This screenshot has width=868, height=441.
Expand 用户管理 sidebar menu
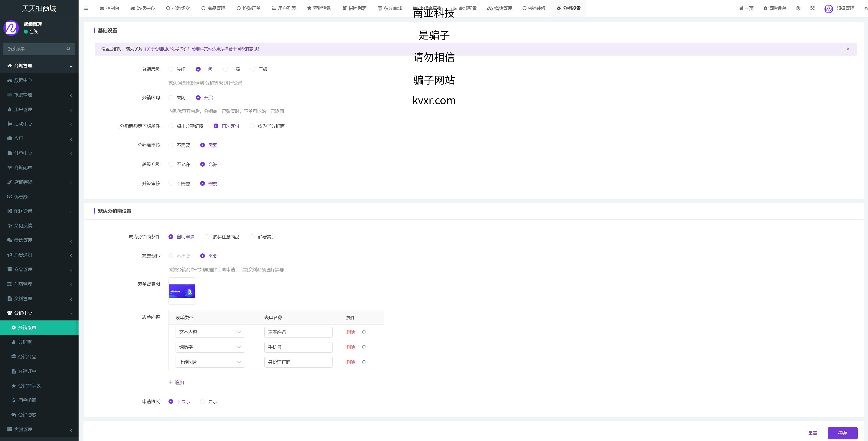pos(39,109)
